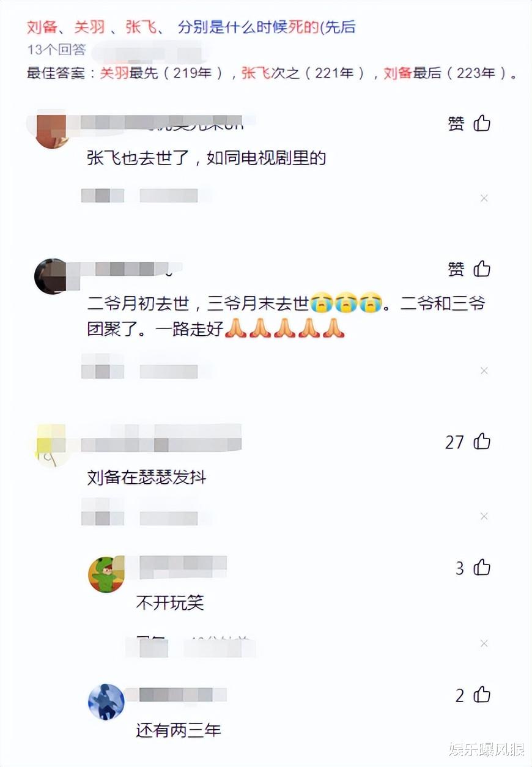Image resolution: width=532 pixels, height=767 pixels.
Task: Click the '赞' label on the 二爷 comment
Action: [456, 270]
